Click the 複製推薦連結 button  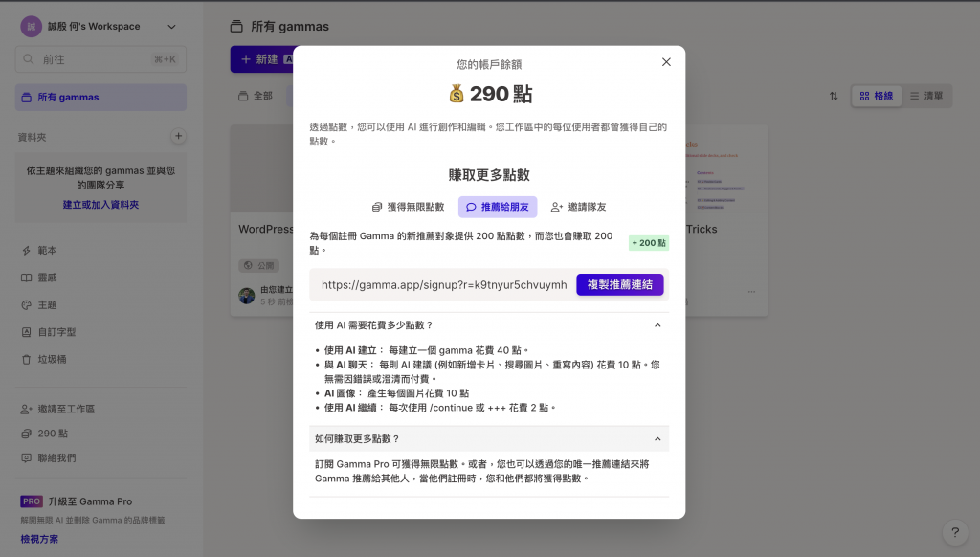point(619,284)
